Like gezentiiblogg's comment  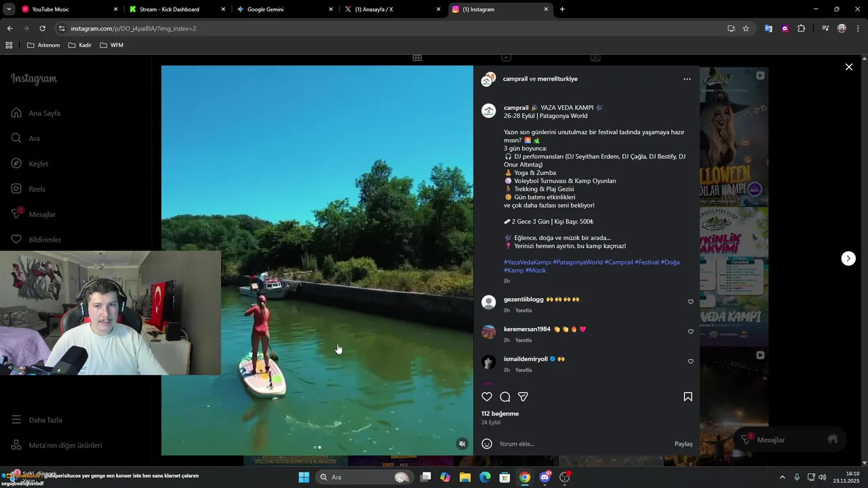691,302
